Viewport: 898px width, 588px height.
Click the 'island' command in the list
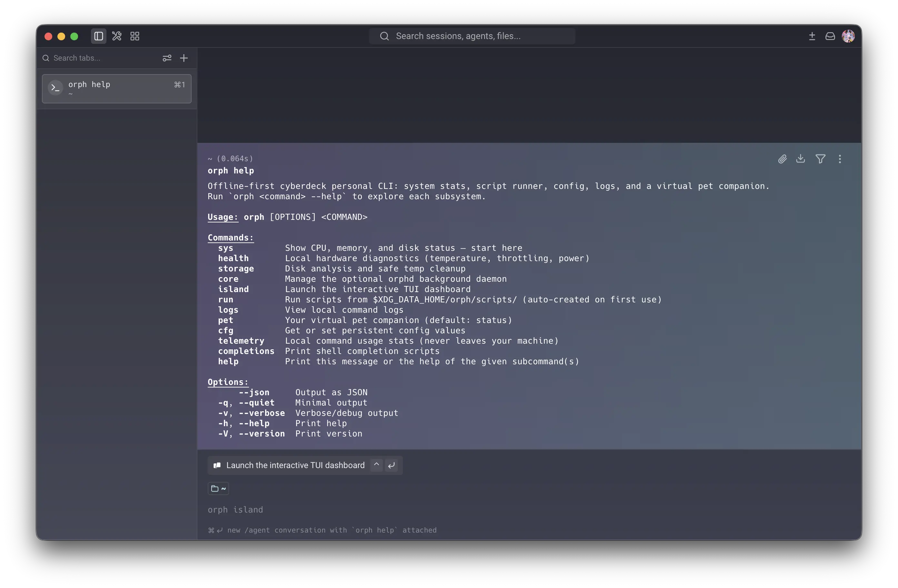point(233,289)
